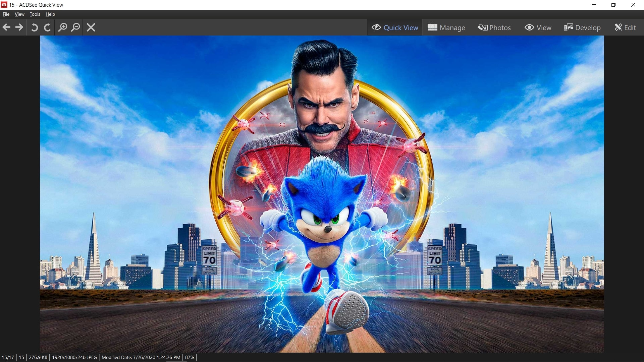The image size is (644, 362).
Task: Click the Modified Date status bar entry
Action: [x=141, y=357]
